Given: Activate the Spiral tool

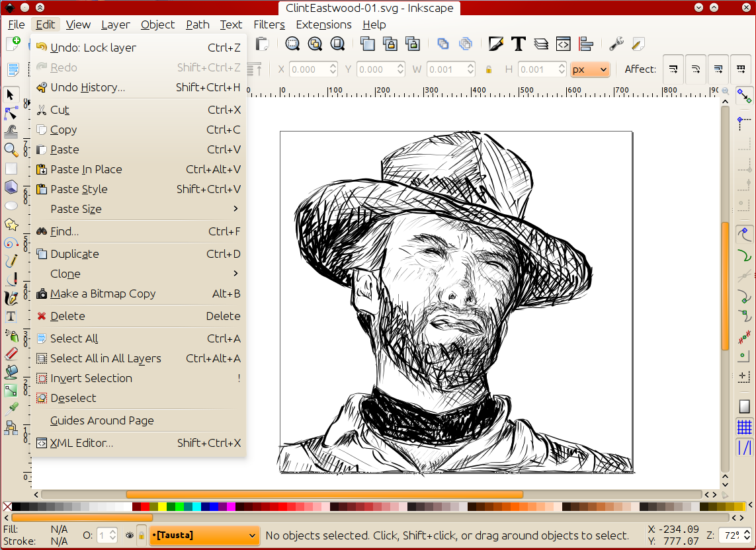Looking at the screenshot, I should [11, 243].
